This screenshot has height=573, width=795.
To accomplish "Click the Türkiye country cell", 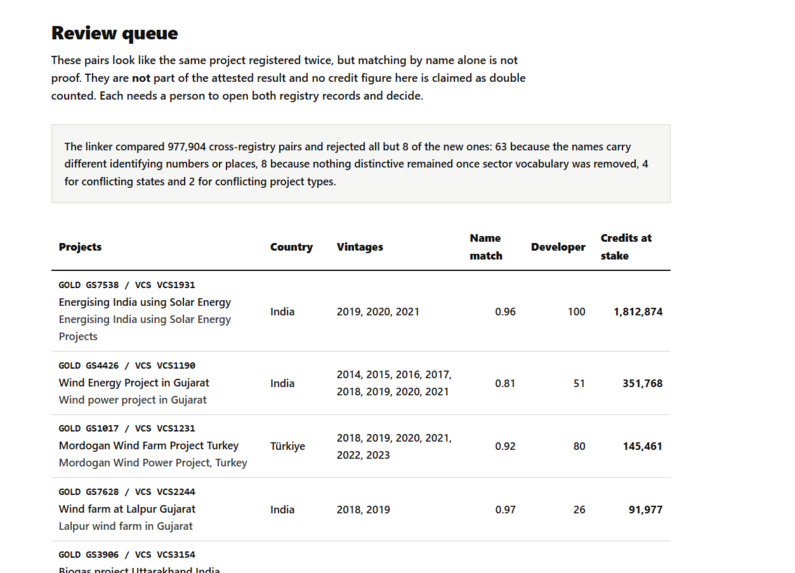I will coord(287,446).
